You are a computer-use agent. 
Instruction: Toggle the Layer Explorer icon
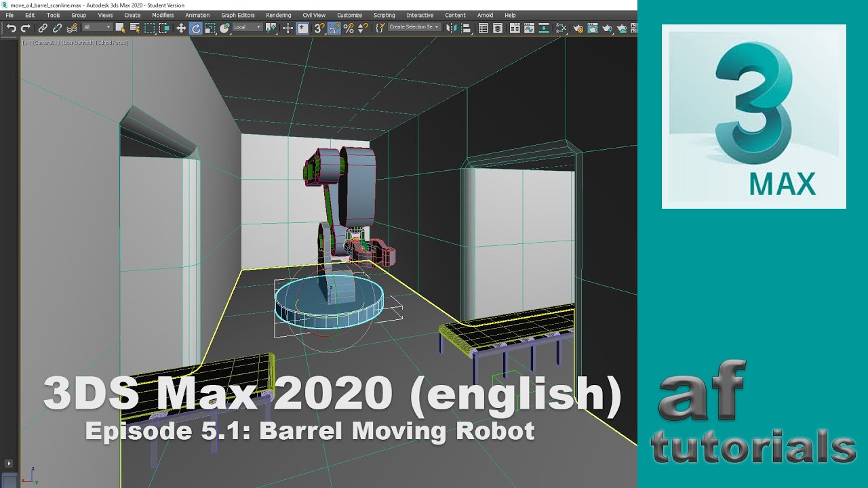point(498,28)
